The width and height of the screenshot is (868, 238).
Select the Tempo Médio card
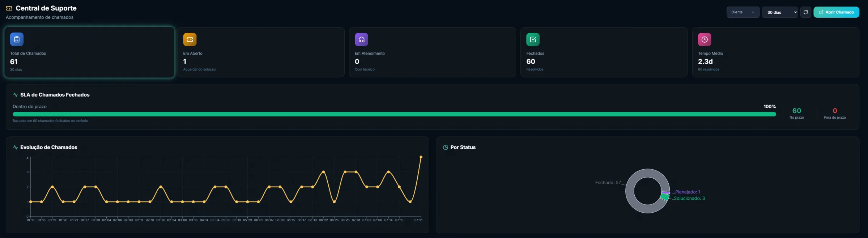pyautogui.click(x=775, y=52)
